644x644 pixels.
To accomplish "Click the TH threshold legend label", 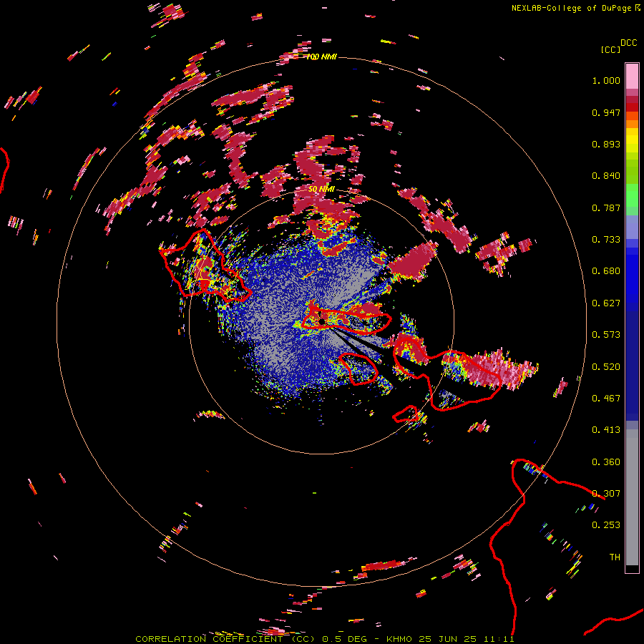I will pos(615,557).
